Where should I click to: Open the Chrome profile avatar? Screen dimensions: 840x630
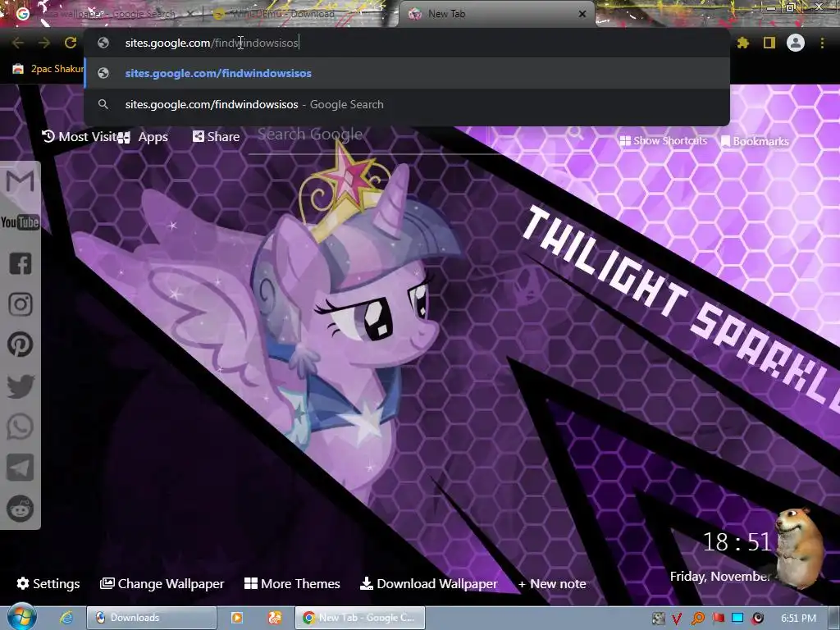click(796, 43)
